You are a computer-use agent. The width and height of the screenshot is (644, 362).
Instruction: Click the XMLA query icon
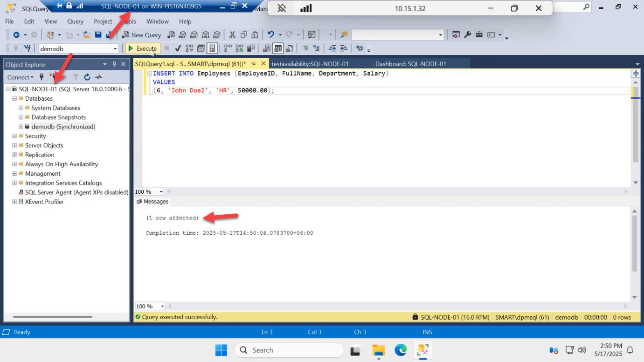tap(205, 35)
